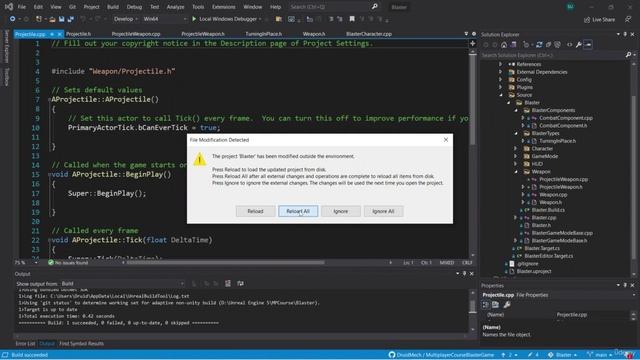
Task: Open the Win64 platform dropdown
Action: coord(164,19)
